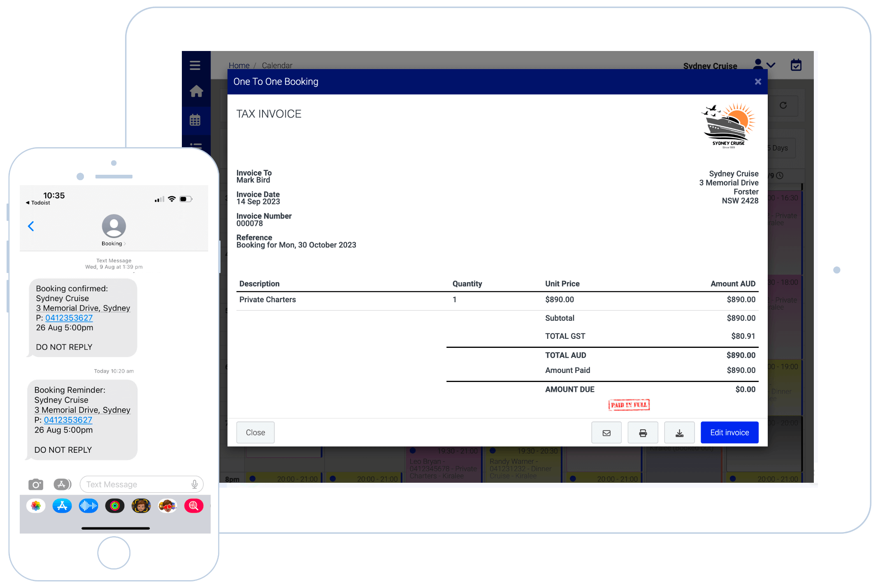Viewport: 878px width, 588px height.
Task: Open the account dropdown chevron beside the profile icon
Action: point(771,66)
